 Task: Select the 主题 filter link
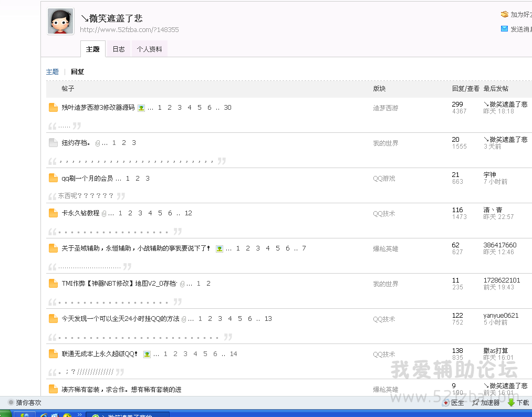click(x=53, y=72)
